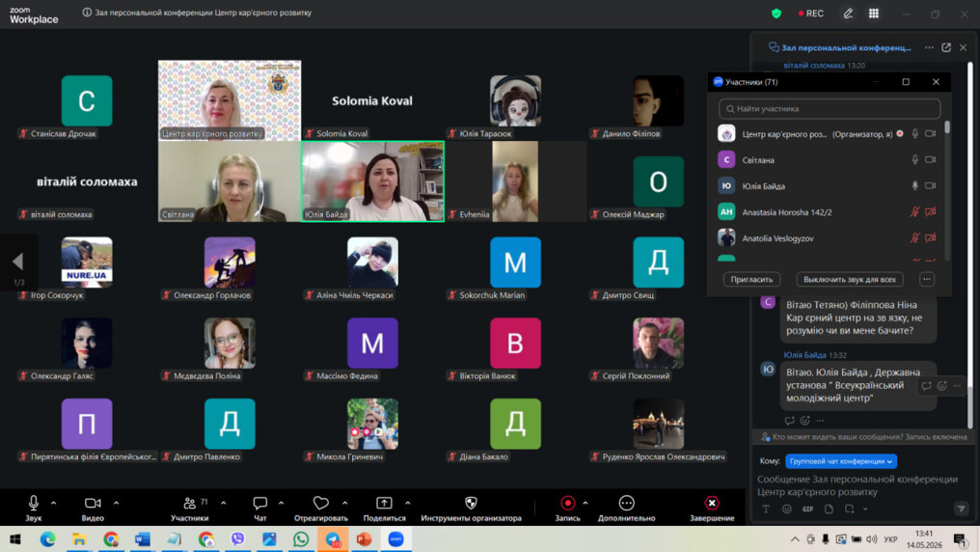Image resolution: width=980 pixels, height=552 pixels.
Task: Expand arrow next to Чат
Action: tap(282, 503)
